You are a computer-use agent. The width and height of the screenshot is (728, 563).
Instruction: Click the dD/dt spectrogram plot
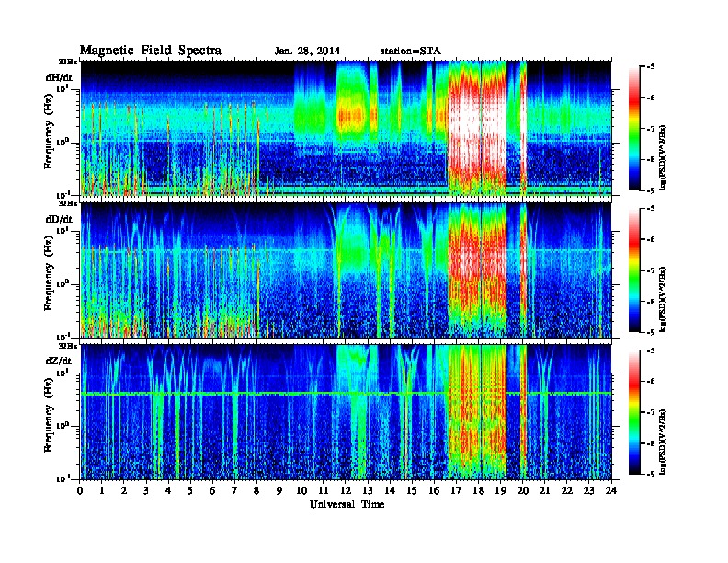click(x=346, y=270)
